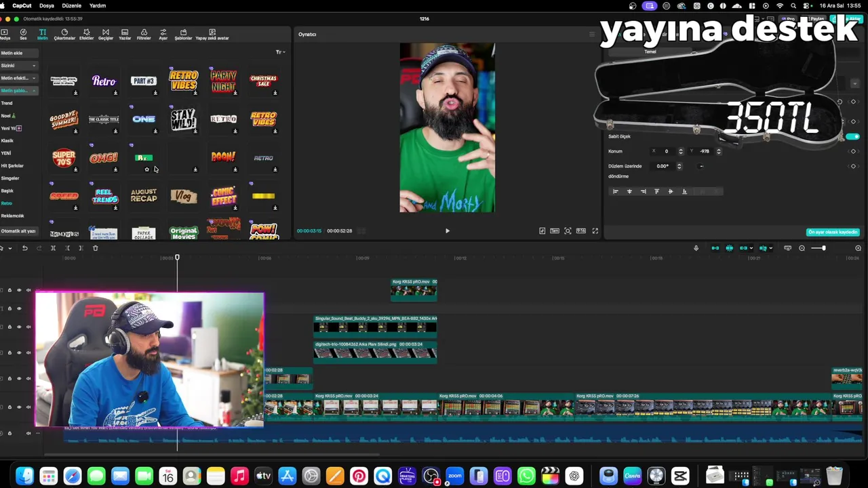868x488 pixels.
Task: Collapse the Metin şablonları section
Action: coord(19,91)
